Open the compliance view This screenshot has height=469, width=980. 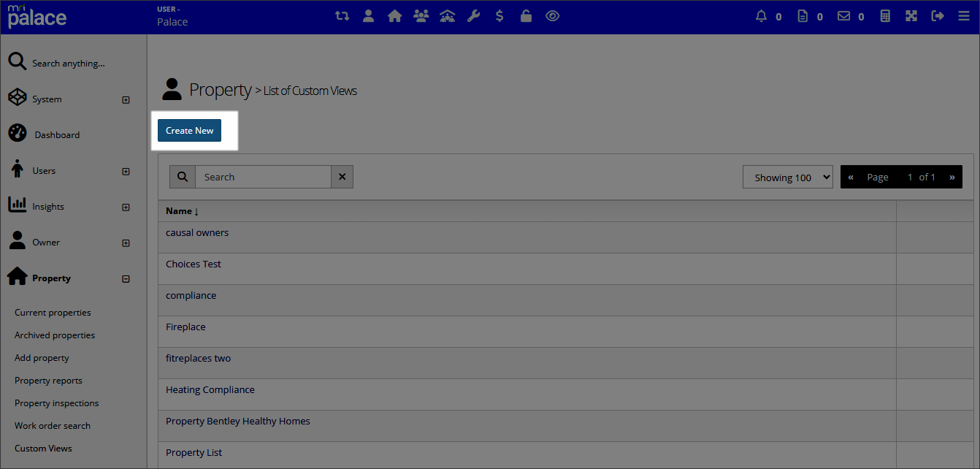pos(191,296)
